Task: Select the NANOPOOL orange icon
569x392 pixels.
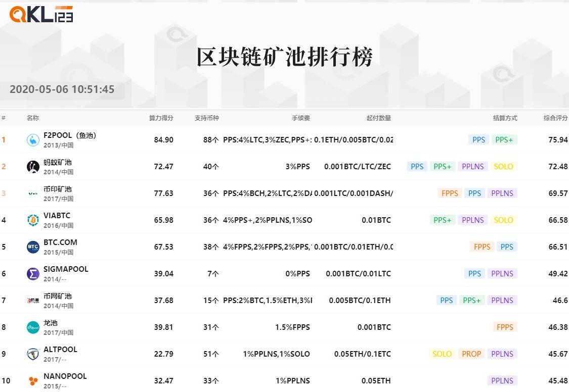Action: (33, 381)
